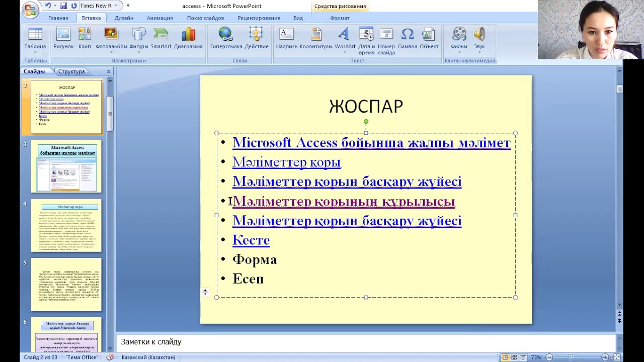Insert a movie with Фильм
Viewport: 644px width, 362px height.
click(459, 39)
